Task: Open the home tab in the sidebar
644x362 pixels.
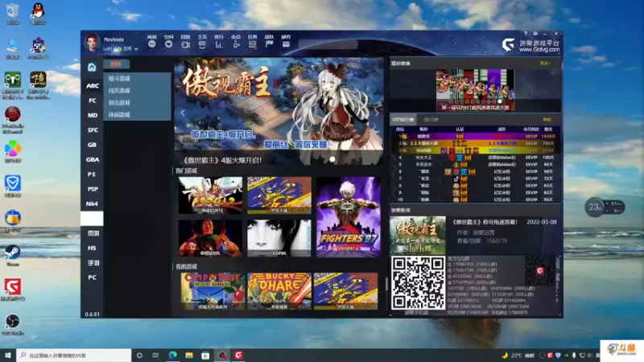Action: [x=92, y=67]
